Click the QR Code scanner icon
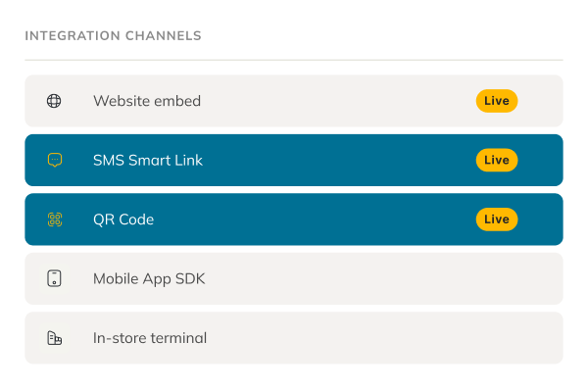This screenshot has height=390, width=588. (x=55, y=219)
